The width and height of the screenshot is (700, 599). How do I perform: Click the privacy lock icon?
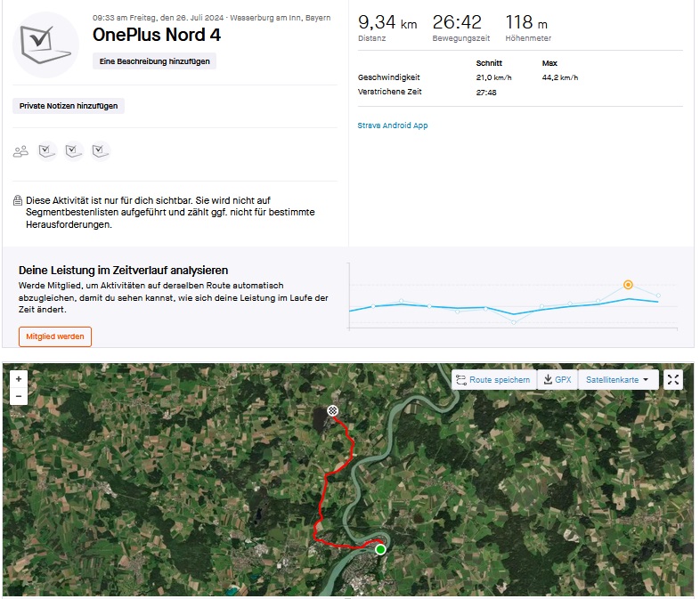click(18, 201)
